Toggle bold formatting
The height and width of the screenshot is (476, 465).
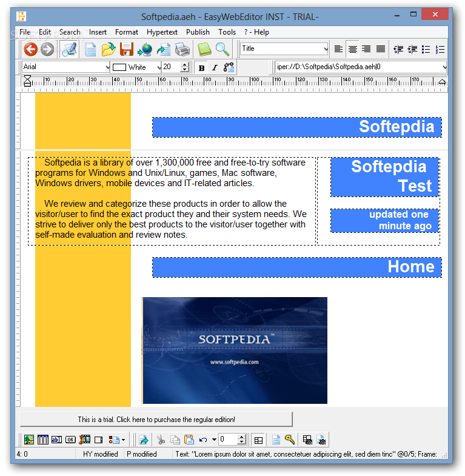pos(201,68)
